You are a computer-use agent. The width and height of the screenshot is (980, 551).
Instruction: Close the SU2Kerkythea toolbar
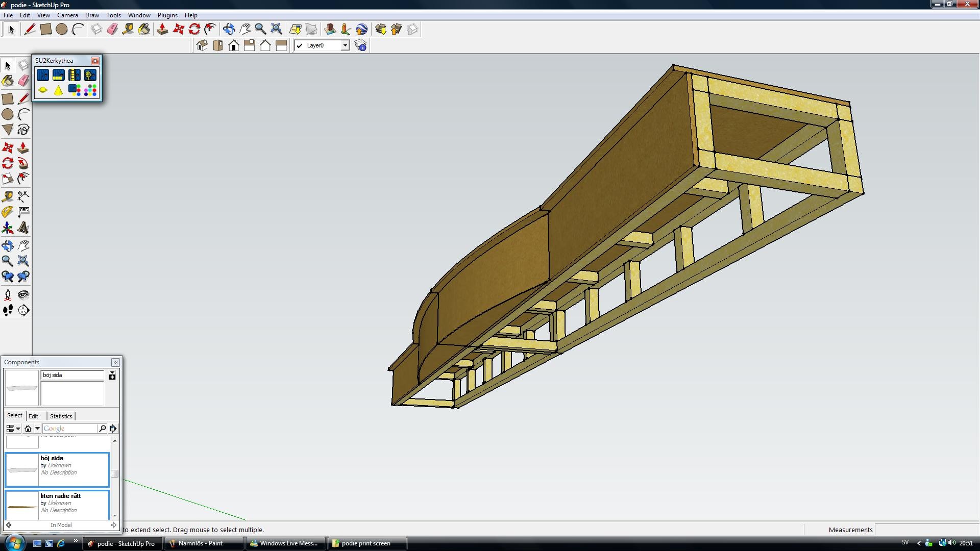click(95, 61)
